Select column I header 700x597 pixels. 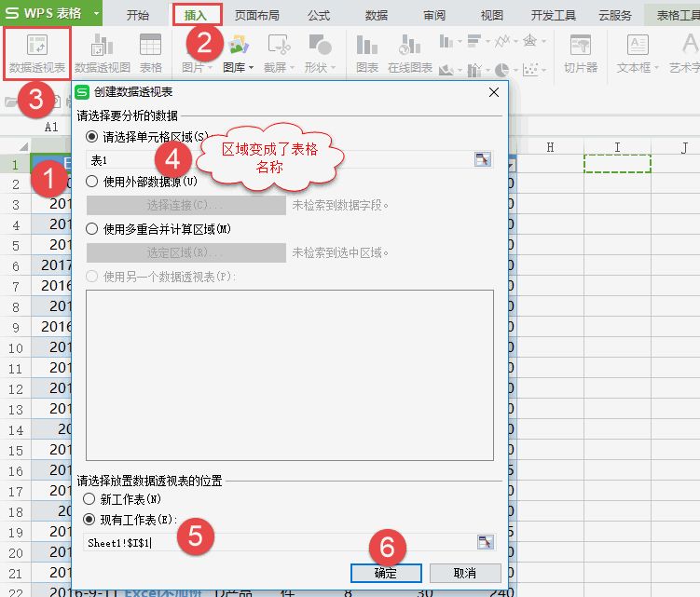tap(617, 147)
